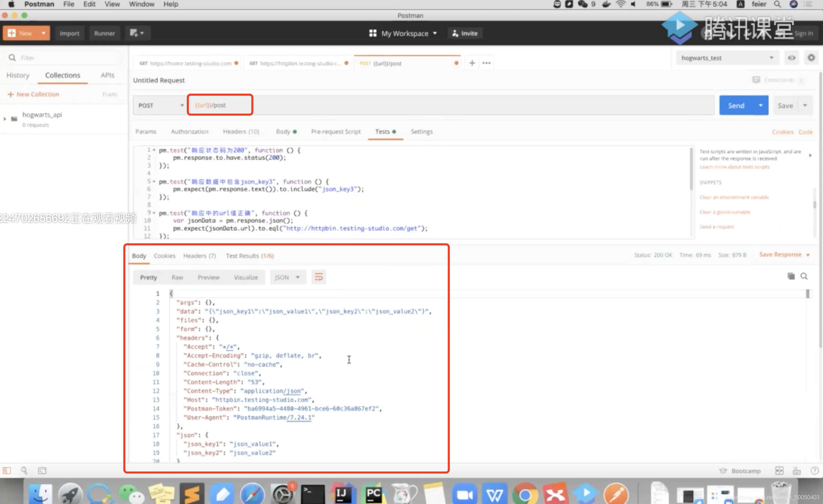823x504 pixels.
Task: Open the JSON format dropdown in the response
Action: pos(288,277)
